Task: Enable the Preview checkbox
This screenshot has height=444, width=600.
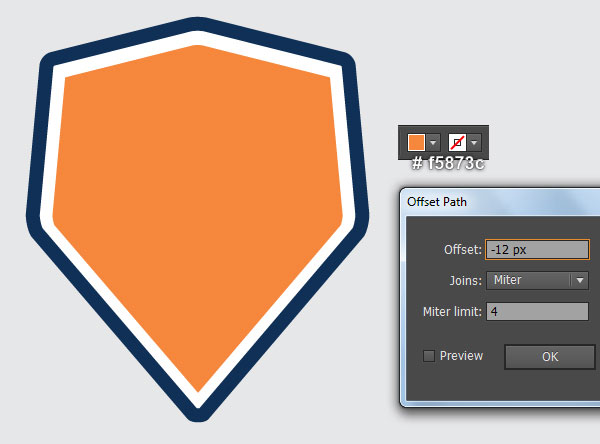Action: (429, 356)
